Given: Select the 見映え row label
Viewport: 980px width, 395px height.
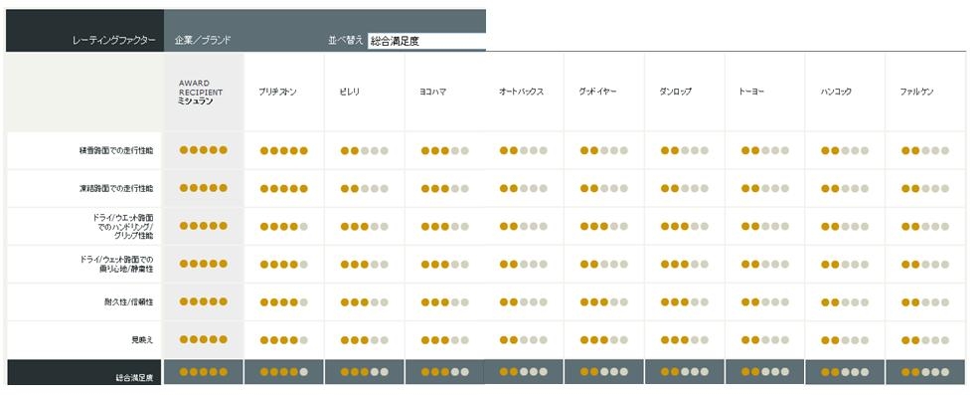Looking at the screenshot, I should click(142, 340).
